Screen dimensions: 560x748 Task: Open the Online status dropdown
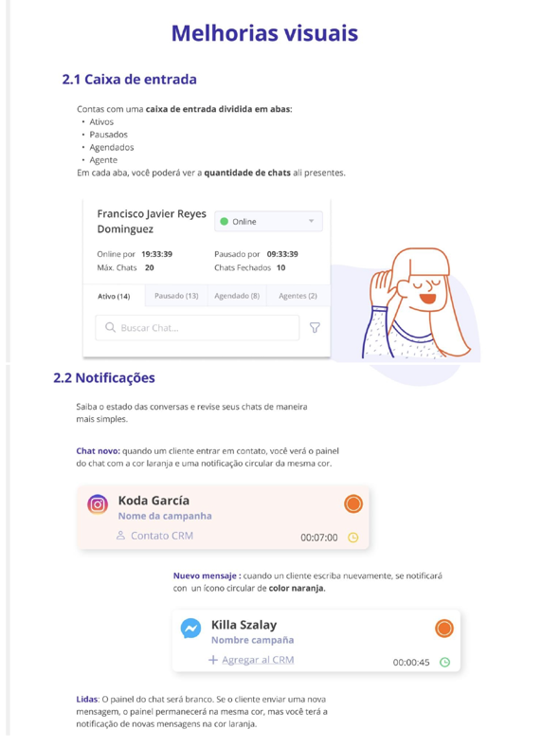268,221
